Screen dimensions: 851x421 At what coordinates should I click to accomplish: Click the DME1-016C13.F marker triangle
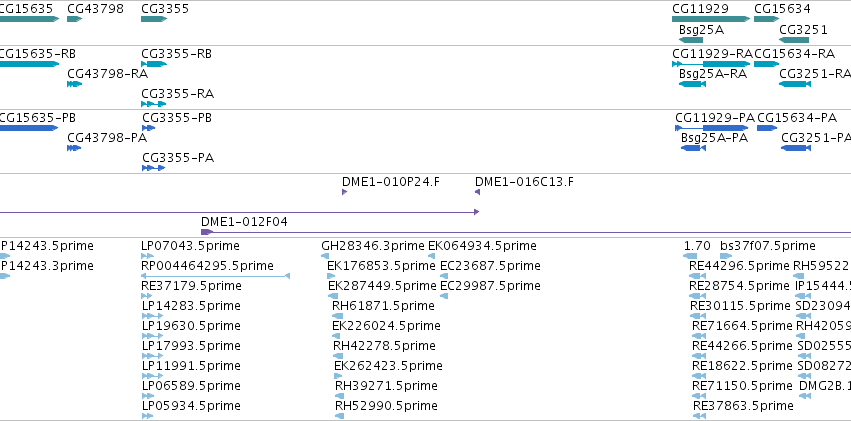coord(478,192)
